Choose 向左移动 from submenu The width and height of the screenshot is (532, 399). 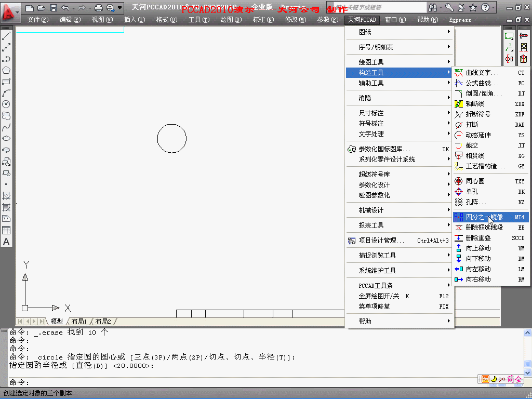point(491,269)
